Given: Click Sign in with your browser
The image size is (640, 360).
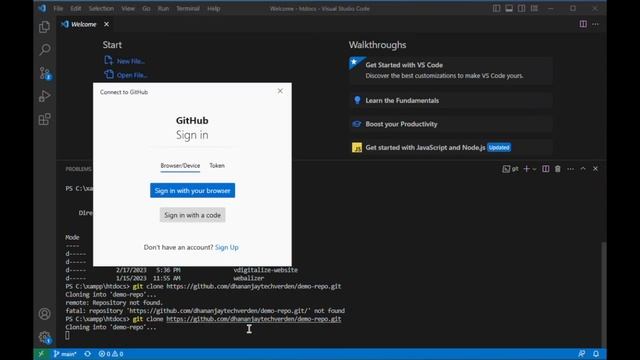Looking at the screenshot, I should pyautogui.click(x=192, y=191).
